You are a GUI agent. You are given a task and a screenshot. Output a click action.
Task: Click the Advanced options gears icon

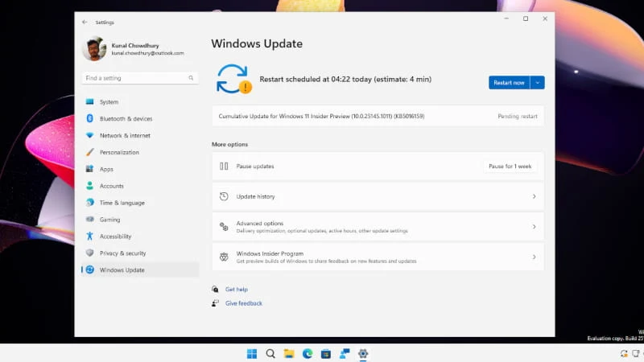coord(224,227)
